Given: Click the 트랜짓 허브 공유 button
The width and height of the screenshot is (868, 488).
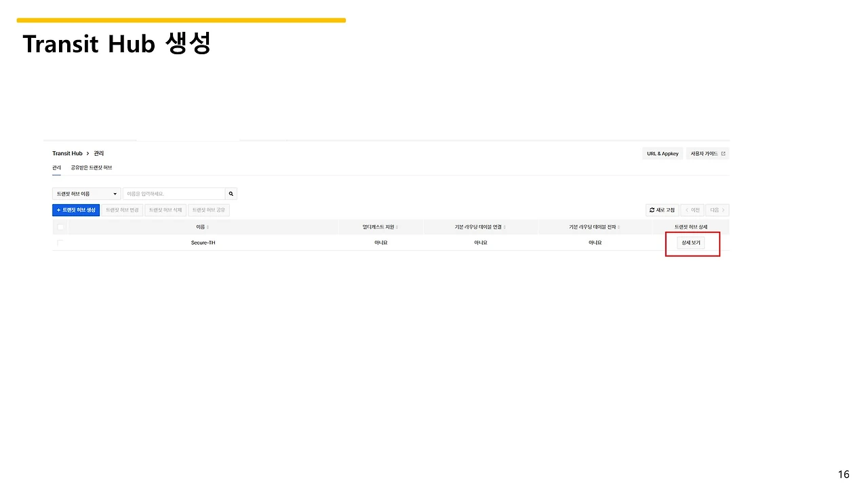Looking at the screenshot, I should 209,210.
